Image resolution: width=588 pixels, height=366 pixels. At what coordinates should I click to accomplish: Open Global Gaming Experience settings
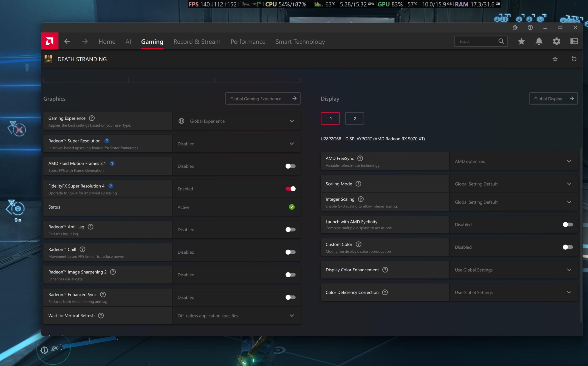[x=263, y=99]
